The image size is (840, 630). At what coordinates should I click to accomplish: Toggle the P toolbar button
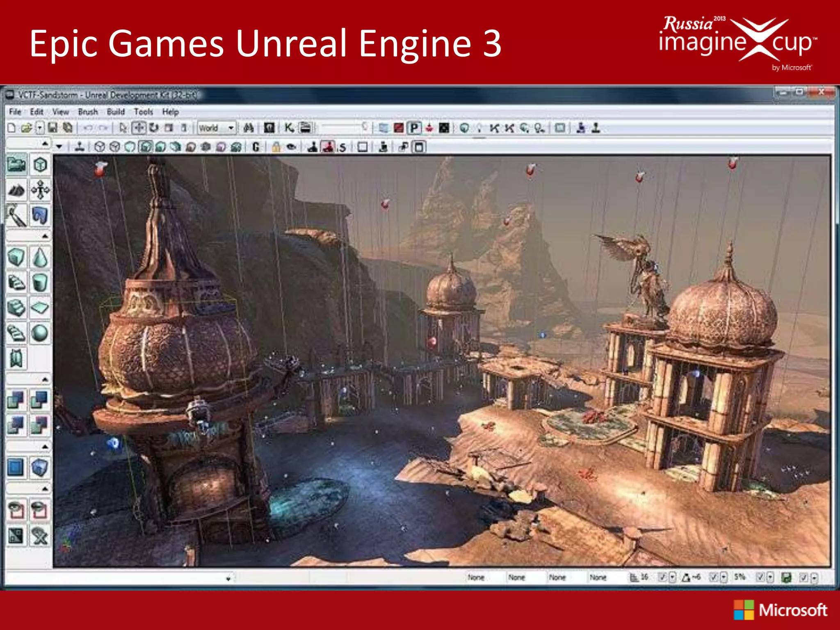[415, 128]
